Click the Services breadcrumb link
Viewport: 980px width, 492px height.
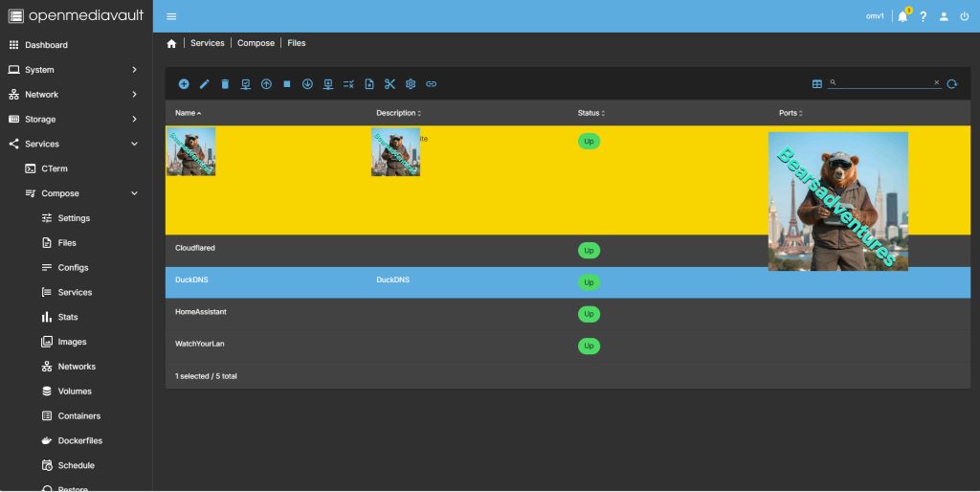coord(207,43)
